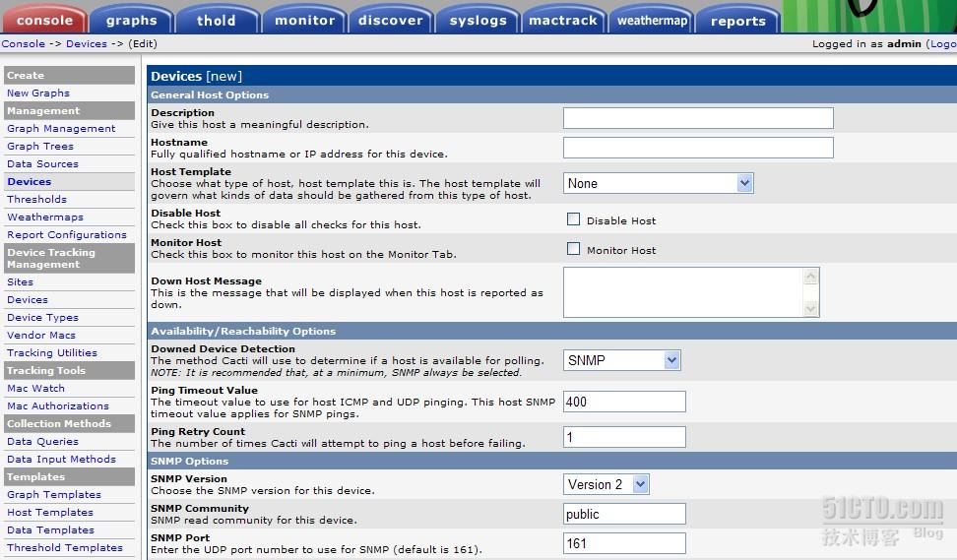Open New Graphs in the sidebar
This screenshot has width=957, height=560.
pyautogui.click(x=37, y=93)
